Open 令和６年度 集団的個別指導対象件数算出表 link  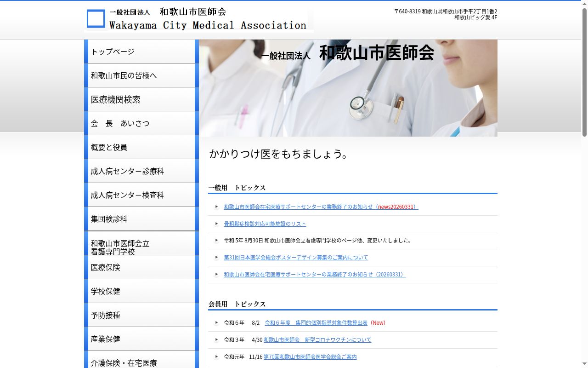[316, 323]
